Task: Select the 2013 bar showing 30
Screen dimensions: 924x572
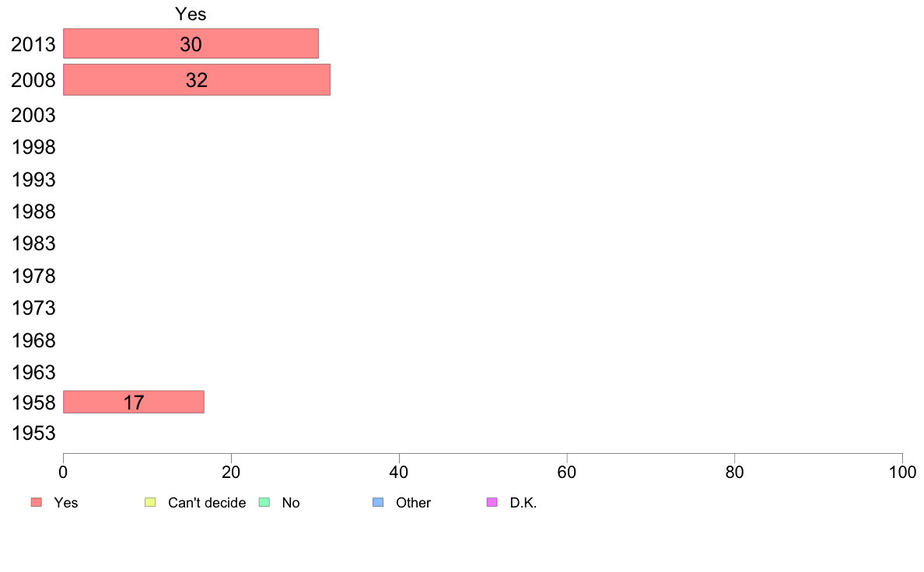Action: click(191, 44)
